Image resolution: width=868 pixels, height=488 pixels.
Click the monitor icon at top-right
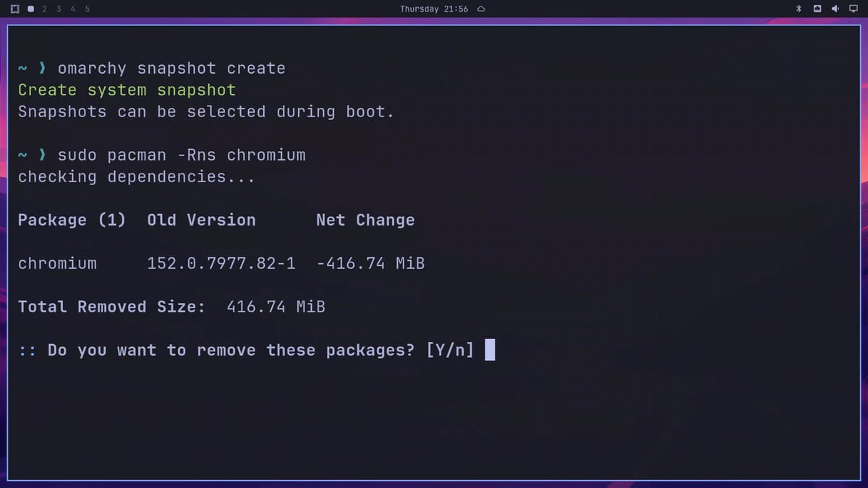pos(854,9)
